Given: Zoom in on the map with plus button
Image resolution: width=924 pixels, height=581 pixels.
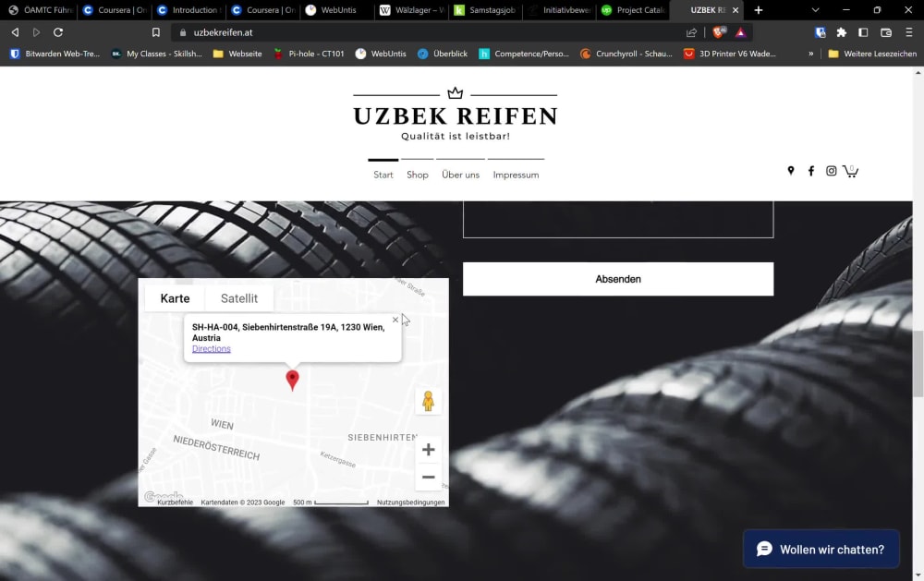Looking at the screenshot, I should (x=429, y=450).
